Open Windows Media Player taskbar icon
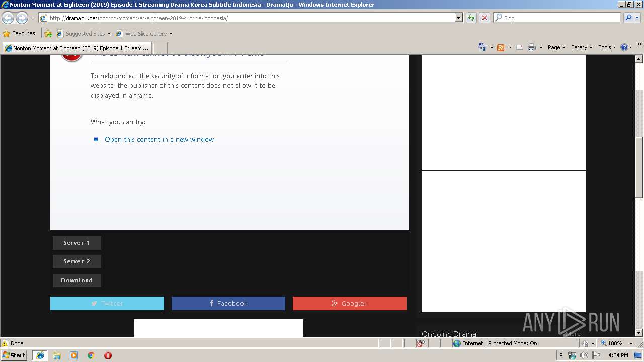 pos(74,355)
